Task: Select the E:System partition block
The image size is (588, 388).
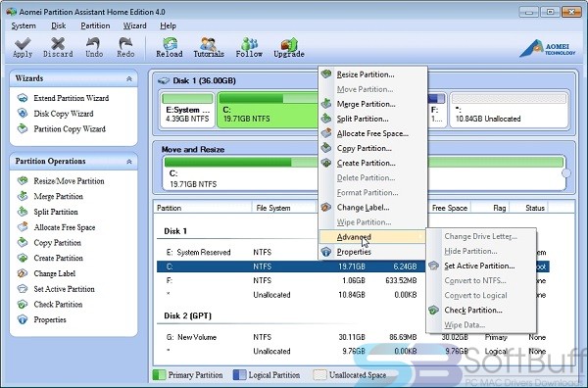Action: pyautogui.click(x=187, y=110)
